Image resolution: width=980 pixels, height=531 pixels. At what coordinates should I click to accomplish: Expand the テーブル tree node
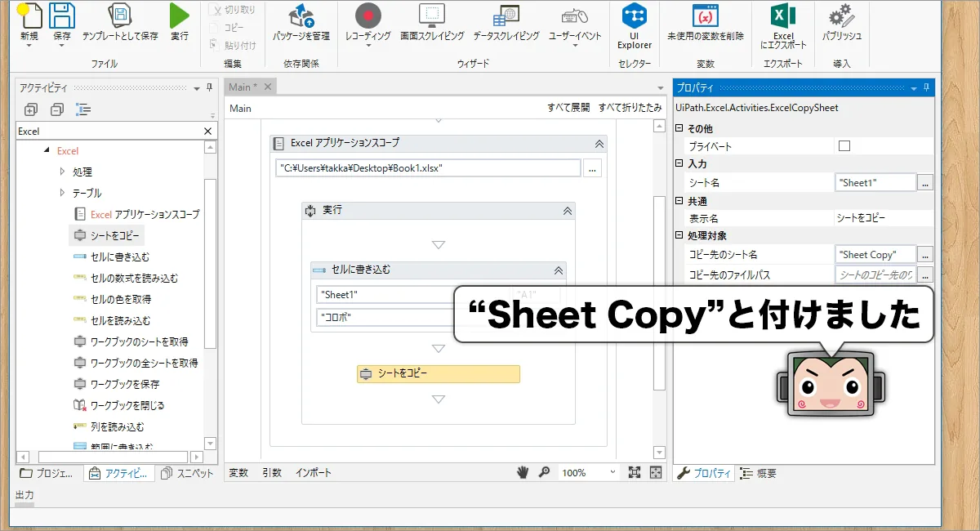[x=63, y=193]
